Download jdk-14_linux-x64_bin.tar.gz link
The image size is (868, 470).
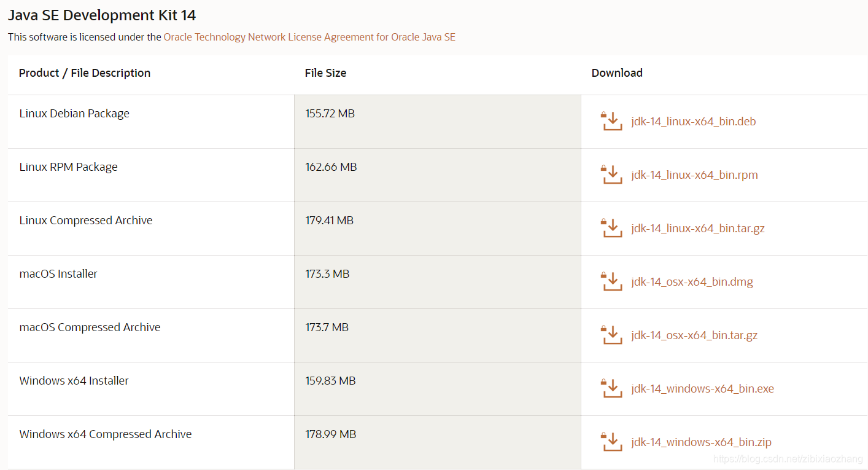[x=698, y=229]
